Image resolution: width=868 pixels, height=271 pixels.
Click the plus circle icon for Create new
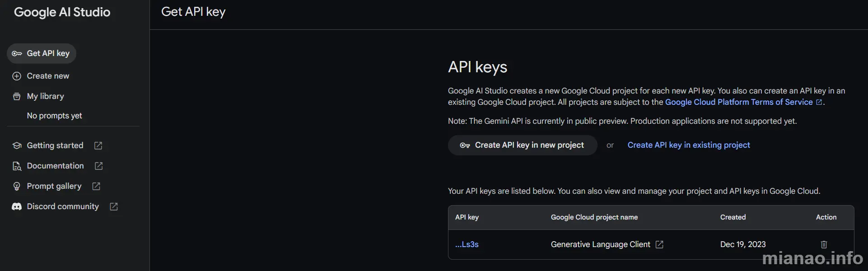17,76
